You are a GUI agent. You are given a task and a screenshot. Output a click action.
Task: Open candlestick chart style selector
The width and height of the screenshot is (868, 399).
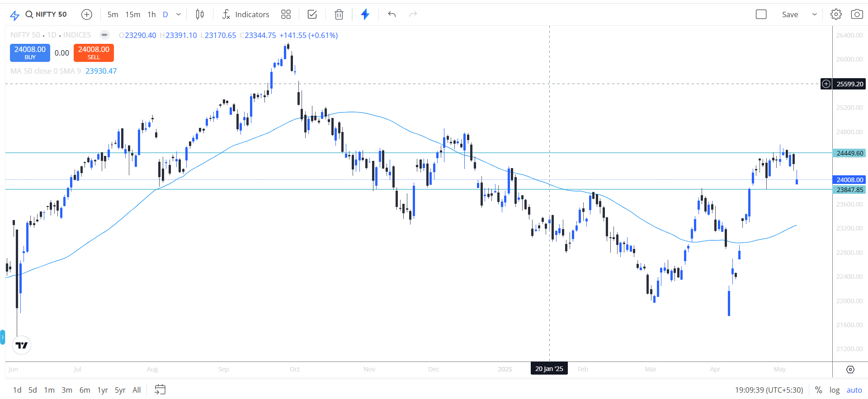pyautogui.click(x=200, y=14)
